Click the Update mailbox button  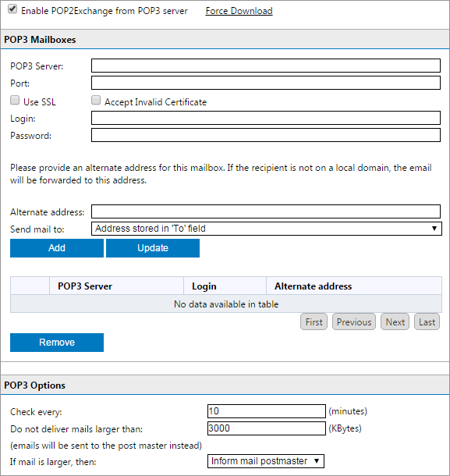(x=153, y=248)
